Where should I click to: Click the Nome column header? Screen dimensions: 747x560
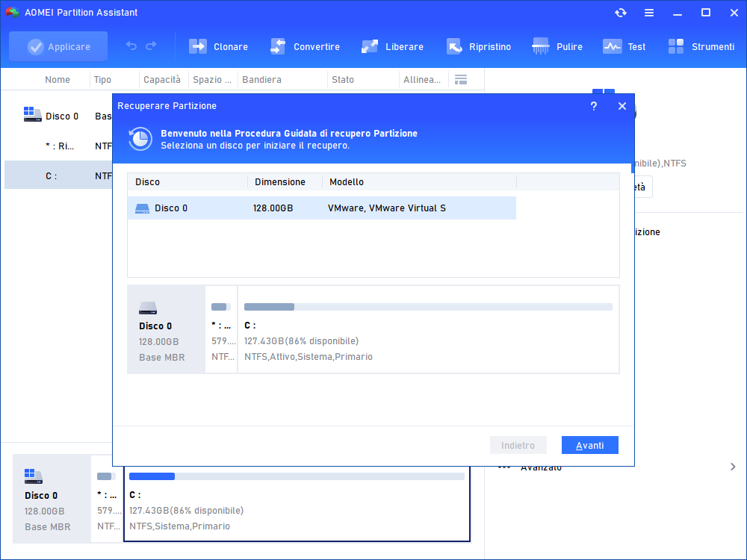point(58,80)
